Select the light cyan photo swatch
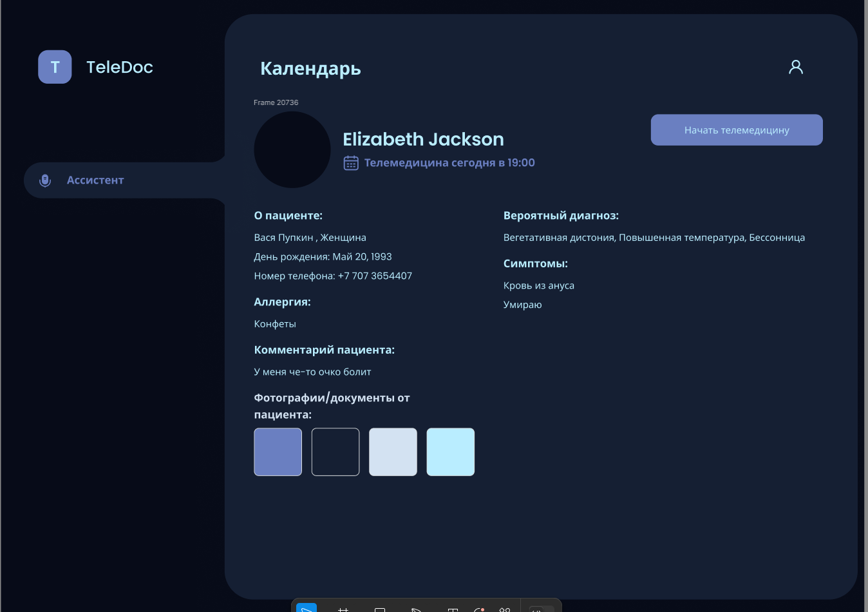 coord(451,452)
